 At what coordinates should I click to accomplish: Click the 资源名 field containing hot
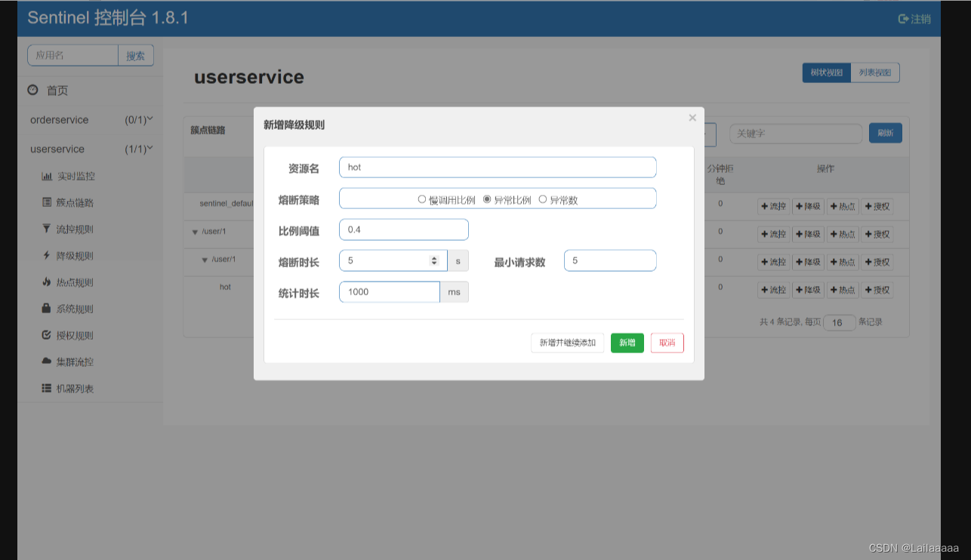point(498,167)
